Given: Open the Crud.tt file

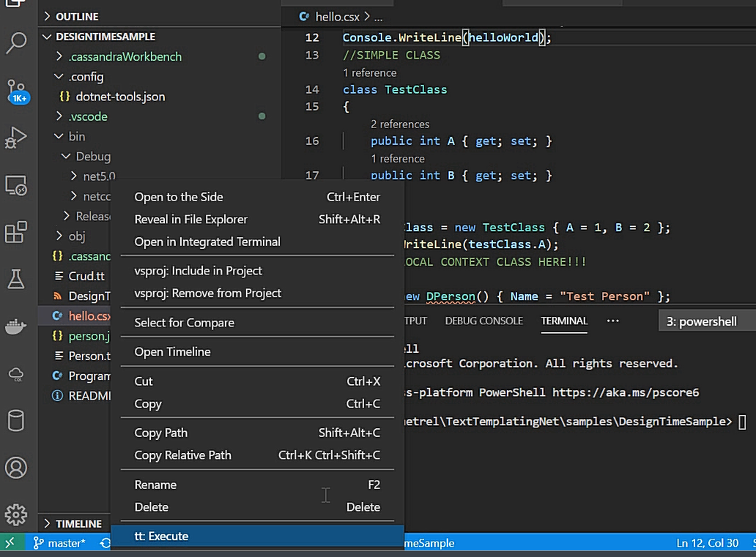Looking at the screenshot, I should coord(86,276).
